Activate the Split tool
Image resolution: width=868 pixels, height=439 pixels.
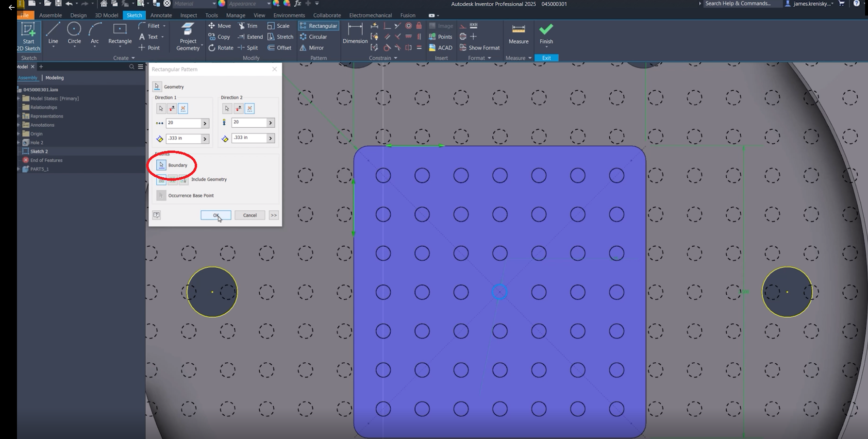point(248,48)
